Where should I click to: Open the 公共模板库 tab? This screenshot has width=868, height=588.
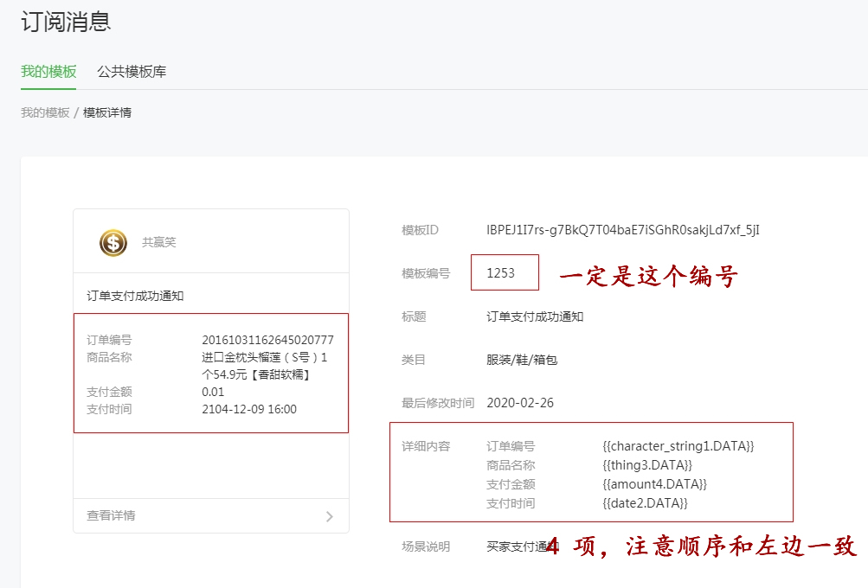pos(132,71)
